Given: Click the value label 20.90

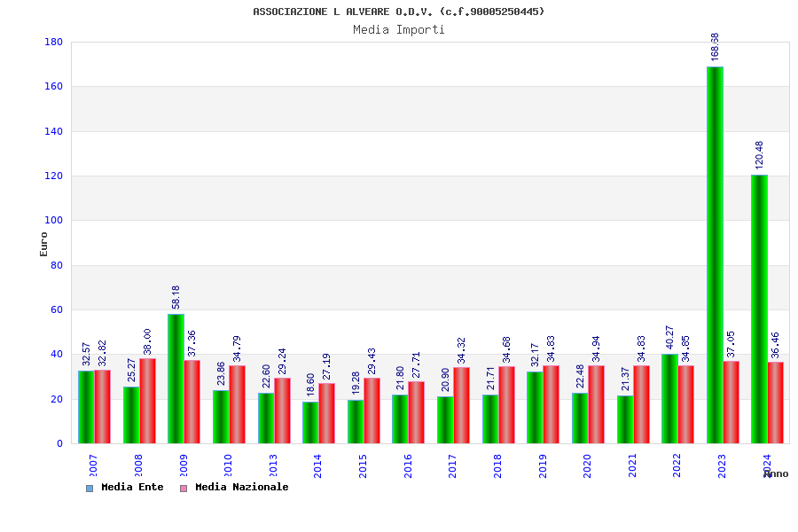Looking at the screenshot, I should tap(445, 379).
